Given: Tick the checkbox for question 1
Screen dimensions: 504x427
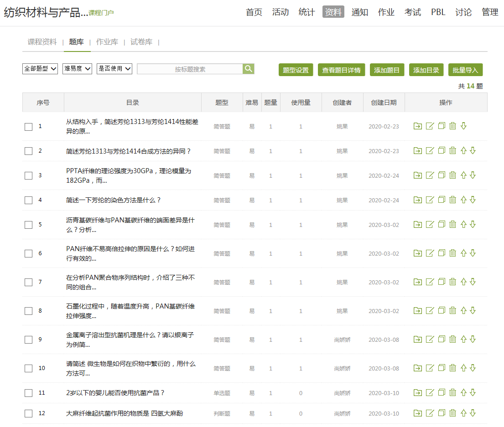Looking at the screenshot, I should tap(29, 127).
